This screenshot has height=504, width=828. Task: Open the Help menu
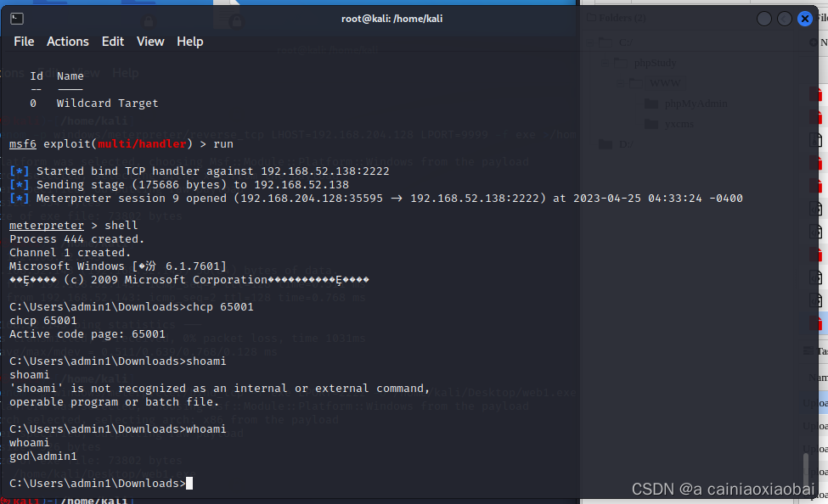tap(189, 42)
